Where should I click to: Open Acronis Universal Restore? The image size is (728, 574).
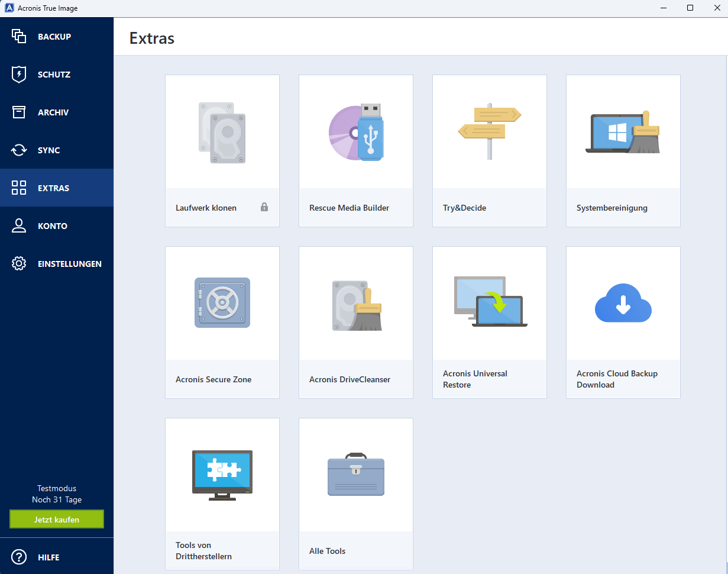click(489, 322)
